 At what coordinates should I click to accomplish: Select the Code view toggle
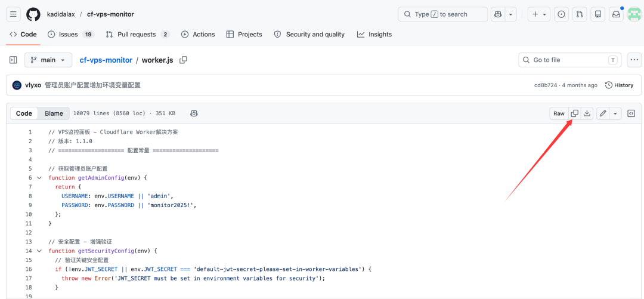(x=24, y=113)
